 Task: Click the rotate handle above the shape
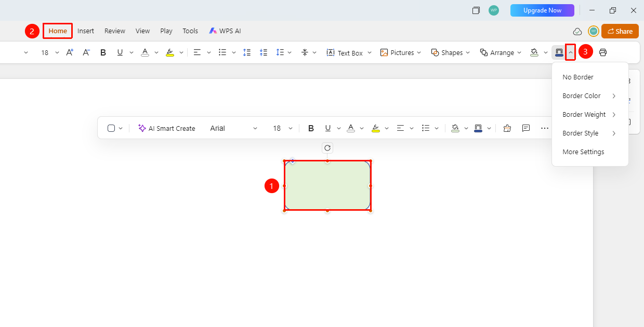(327, 148)
